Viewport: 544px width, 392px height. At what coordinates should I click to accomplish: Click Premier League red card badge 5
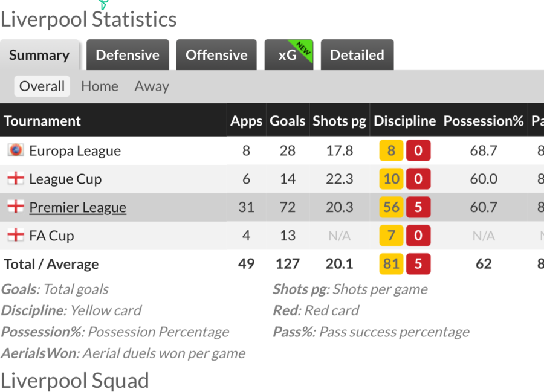coord(418,207)
